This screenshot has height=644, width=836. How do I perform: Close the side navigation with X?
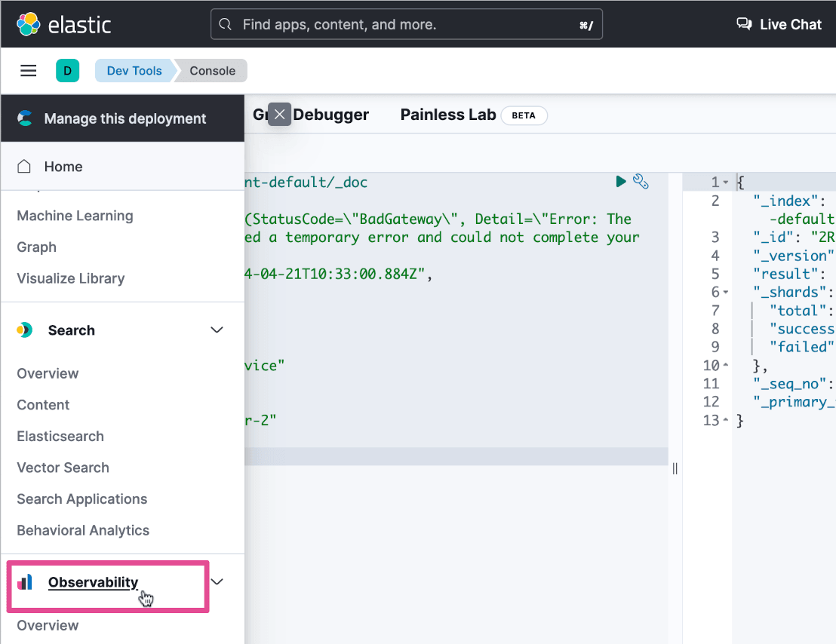[280, 115]
